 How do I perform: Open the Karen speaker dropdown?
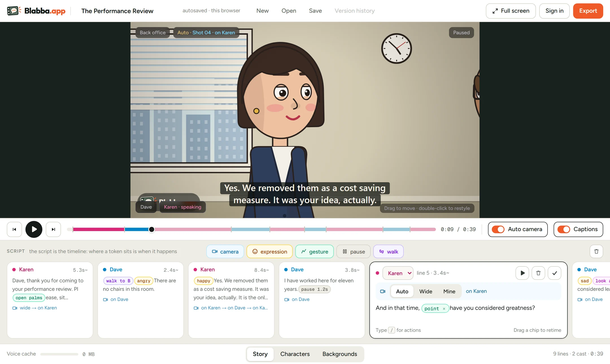click(x=398, y=273)
